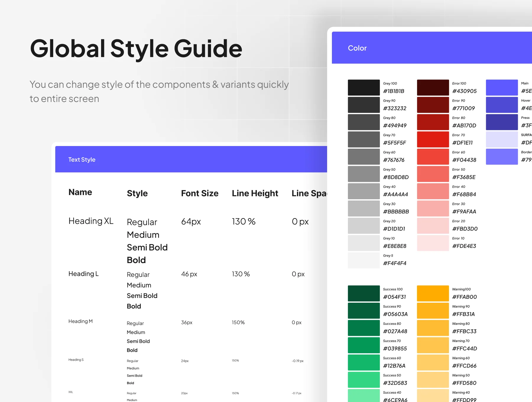Screen dimensions: 532x402
Task: Select the Grey 90 #323232 swatch
Action: click(x=364, y=105)
